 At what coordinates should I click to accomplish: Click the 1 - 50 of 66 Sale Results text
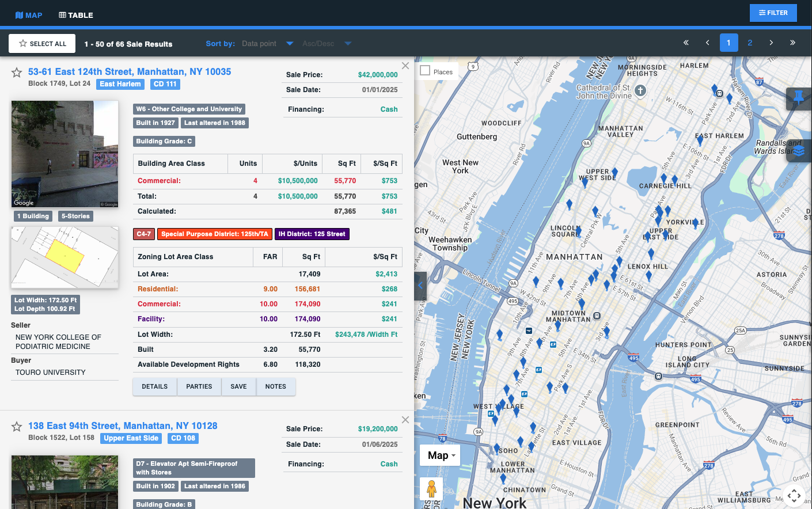coord(128,44)
